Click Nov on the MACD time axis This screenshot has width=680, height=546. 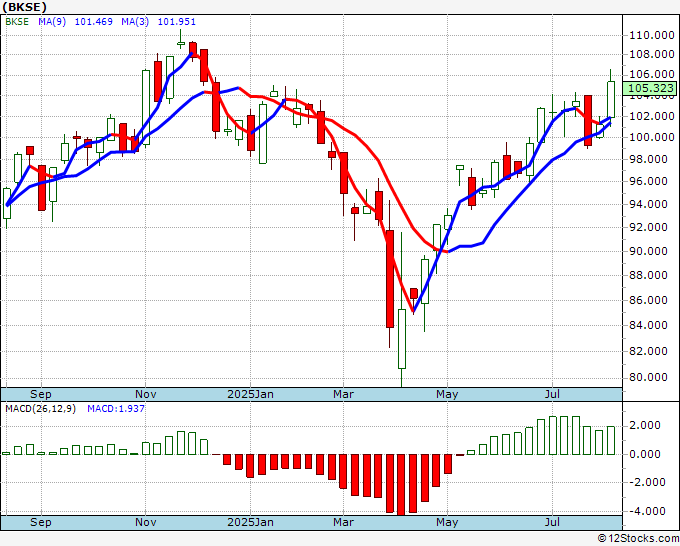point(146,522)
